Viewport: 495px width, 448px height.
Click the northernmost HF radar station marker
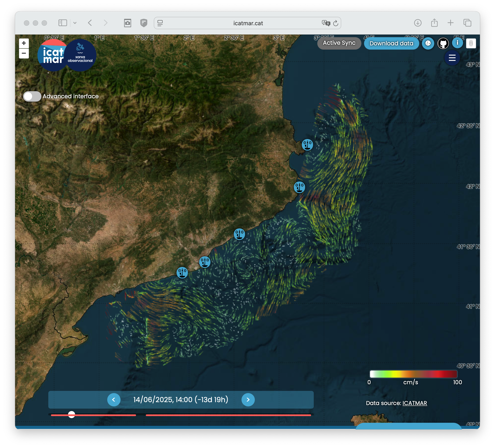coord(307,145)
